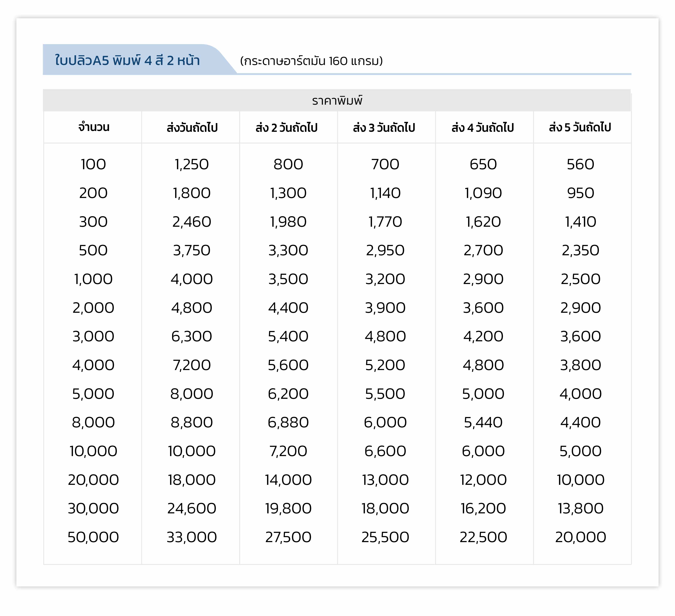Click the ราคาพิมพ์ table header bar
Viewport: 675px width, 616px height.
[337, 100]
